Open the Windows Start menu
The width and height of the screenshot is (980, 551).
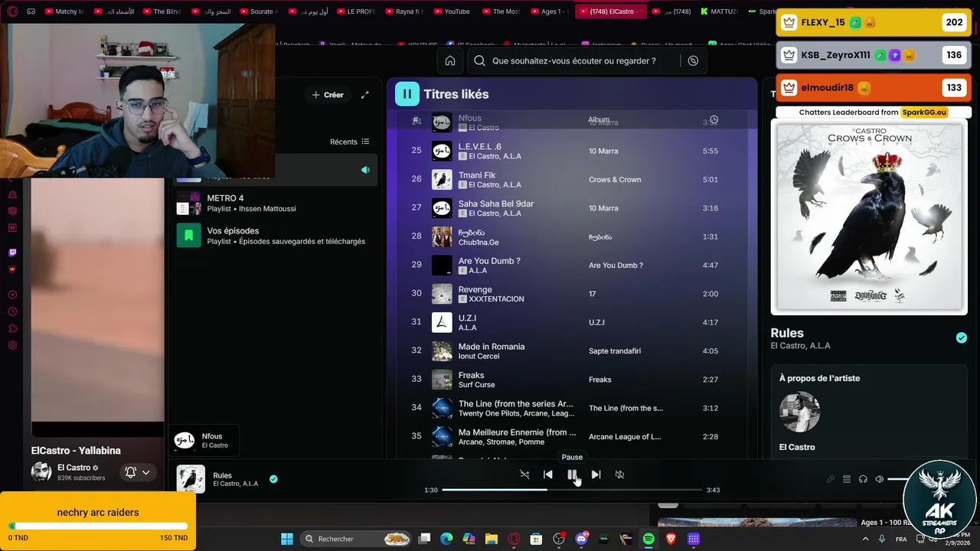tap(287, 539)
